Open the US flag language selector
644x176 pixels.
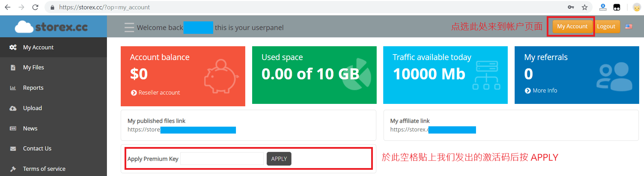coord(629,27)
